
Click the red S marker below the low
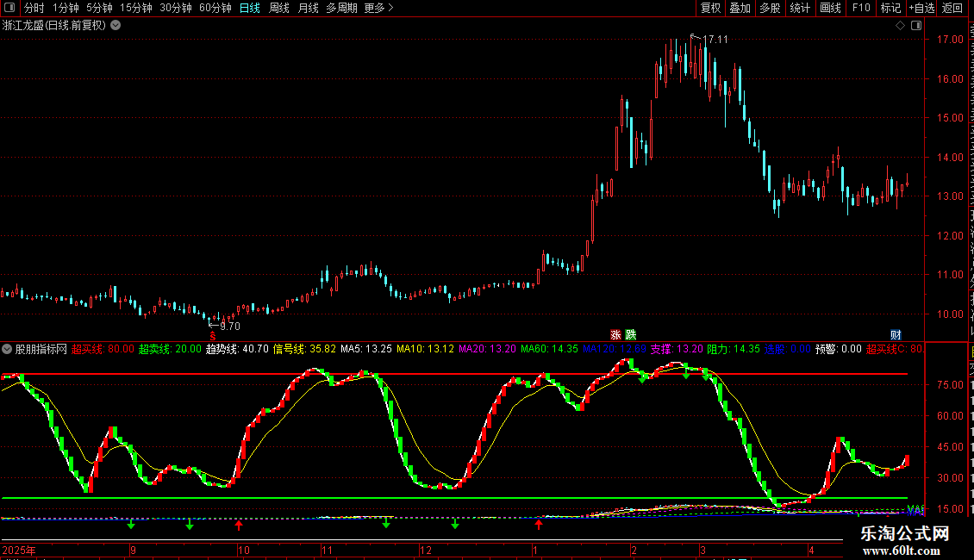[212, 335]
